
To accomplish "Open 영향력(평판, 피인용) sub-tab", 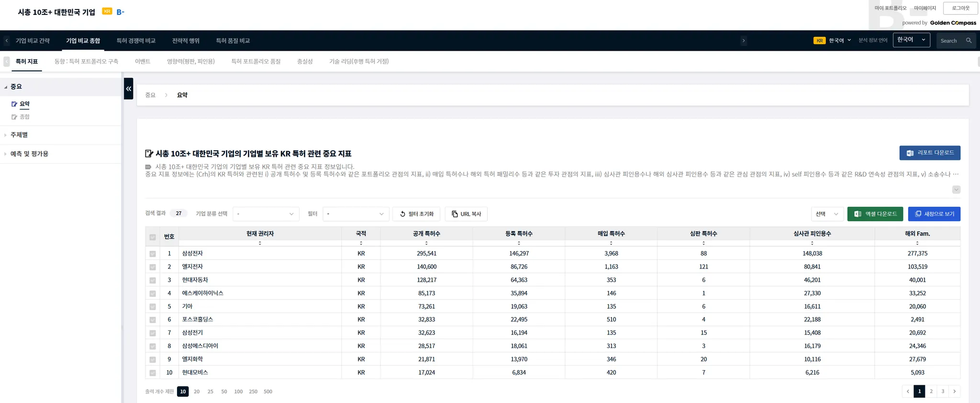I will point(191,61).
